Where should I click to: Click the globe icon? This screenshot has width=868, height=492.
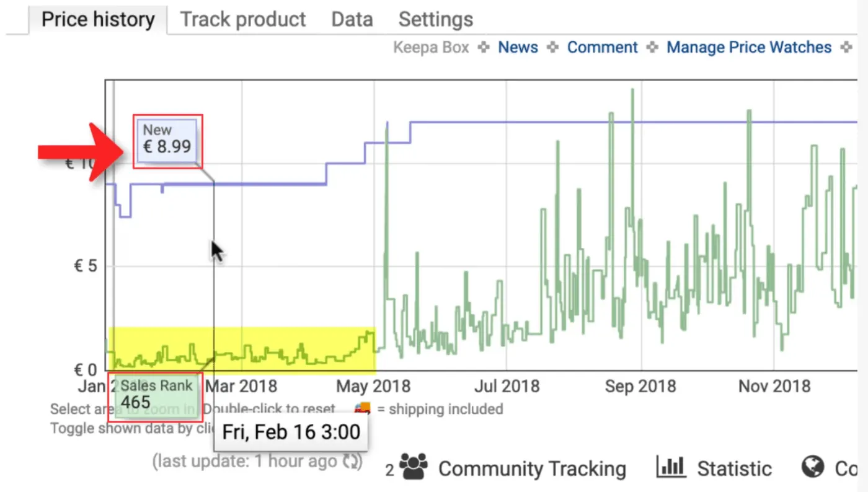point(812,467)
